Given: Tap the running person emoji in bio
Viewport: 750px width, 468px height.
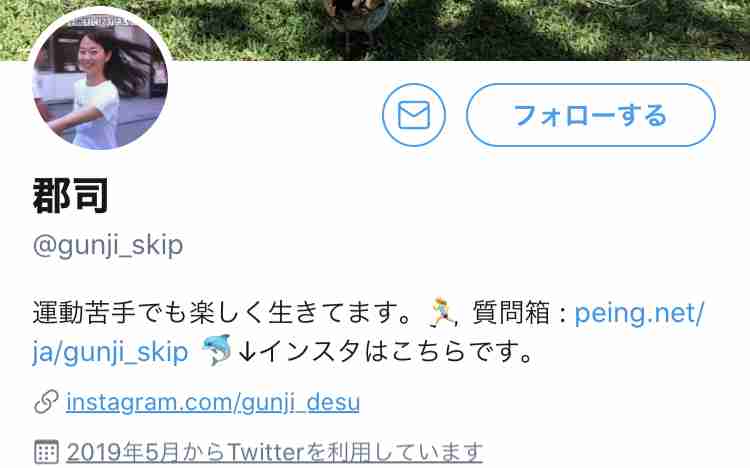Looking at the screenshot, I should (x=443, y=312).
